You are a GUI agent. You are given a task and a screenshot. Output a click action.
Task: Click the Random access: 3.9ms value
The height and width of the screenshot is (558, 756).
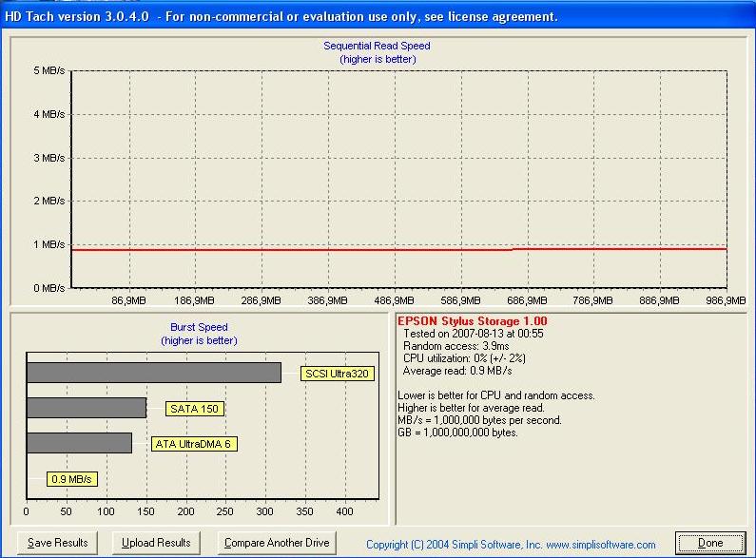tap(456, 346)
